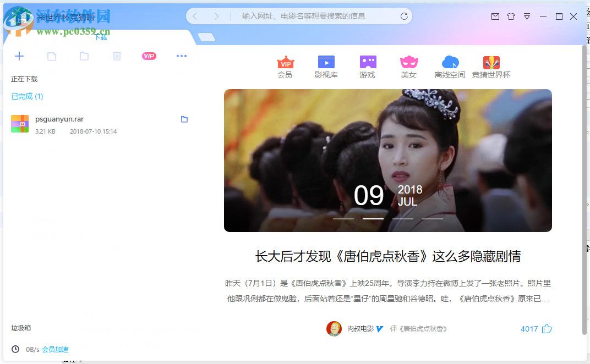
Task: Click the mail notification icon at top right
Action: (495, 16)
